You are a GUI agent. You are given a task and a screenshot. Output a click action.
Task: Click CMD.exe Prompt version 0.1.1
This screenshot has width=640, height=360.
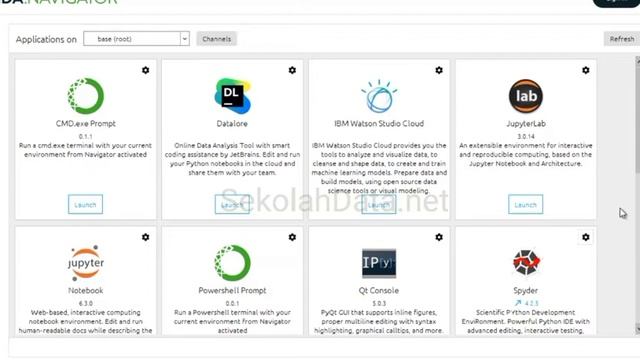(x=86, y=136)
